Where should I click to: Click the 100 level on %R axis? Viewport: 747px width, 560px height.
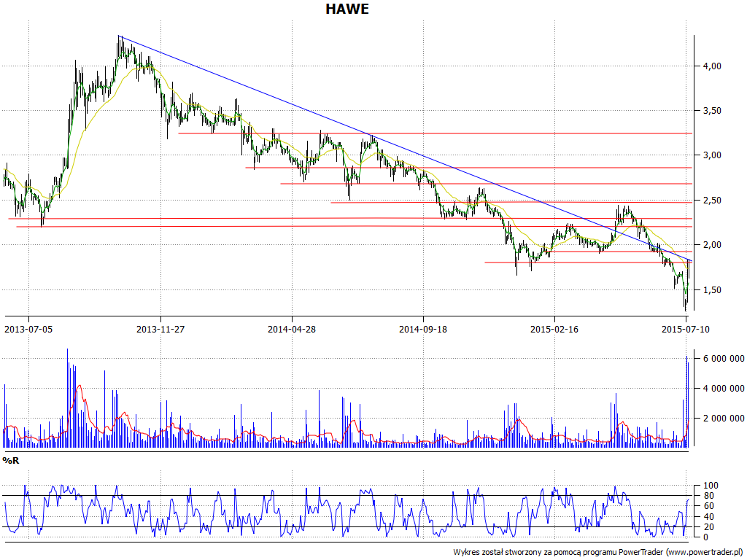709,486
